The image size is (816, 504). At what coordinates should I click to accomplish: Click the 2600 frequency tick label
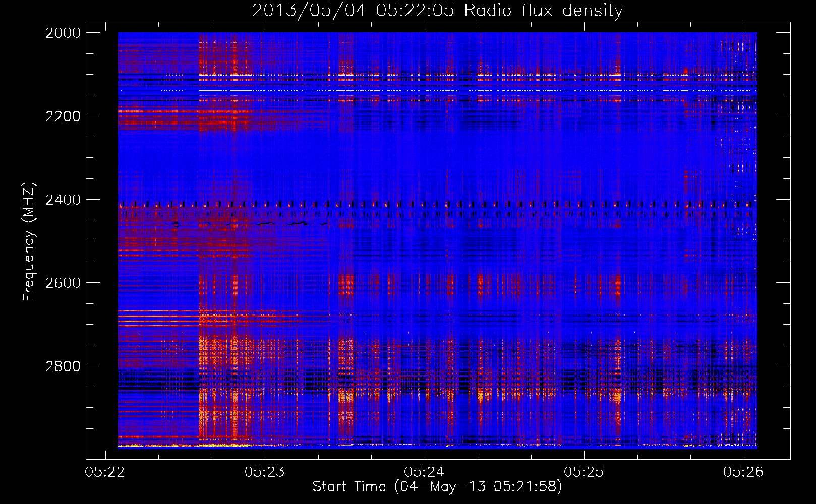click(63, 283)
